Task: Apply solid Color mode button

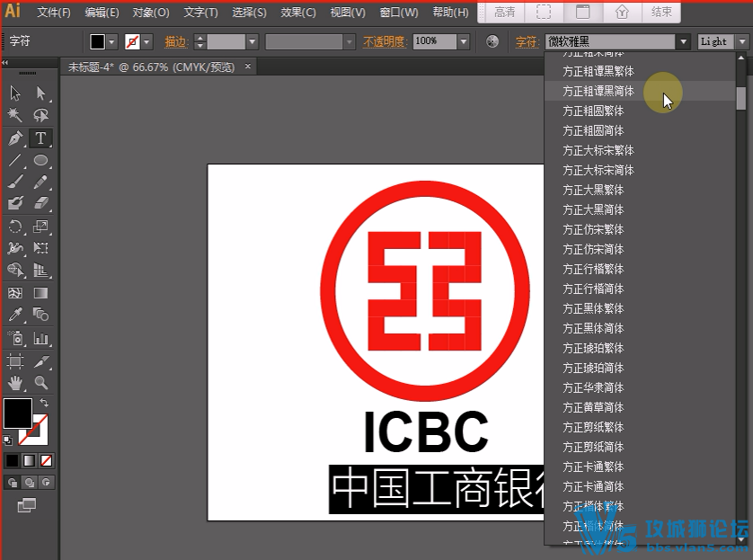Action: [x=12, y=460]
